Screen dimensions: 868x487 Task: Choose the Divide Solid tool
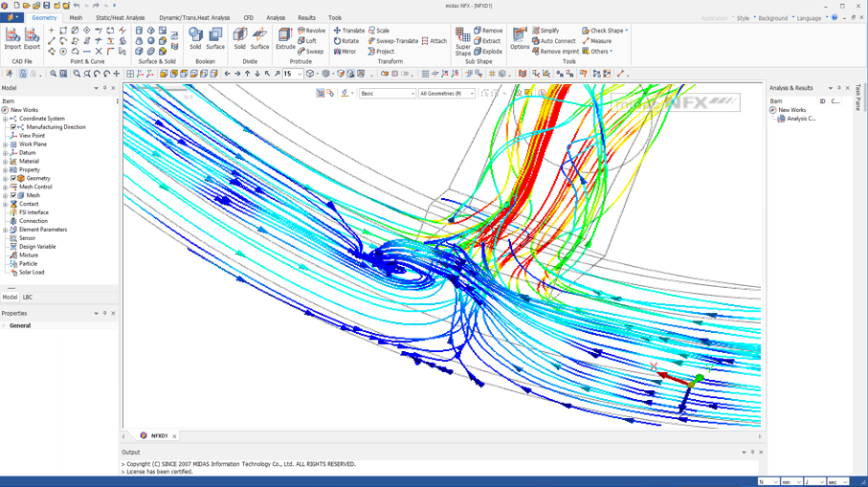(x=239, y=38)
